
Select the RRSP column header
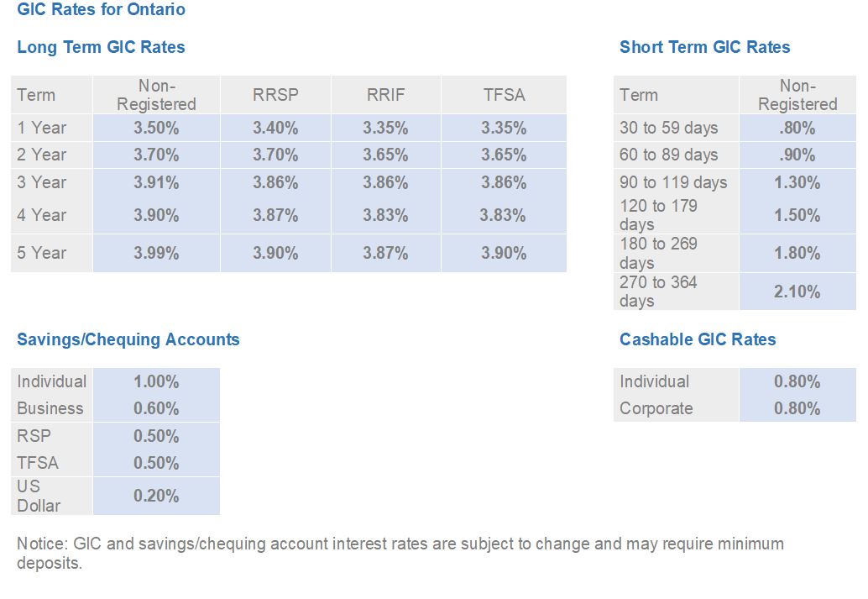(275, 95)
